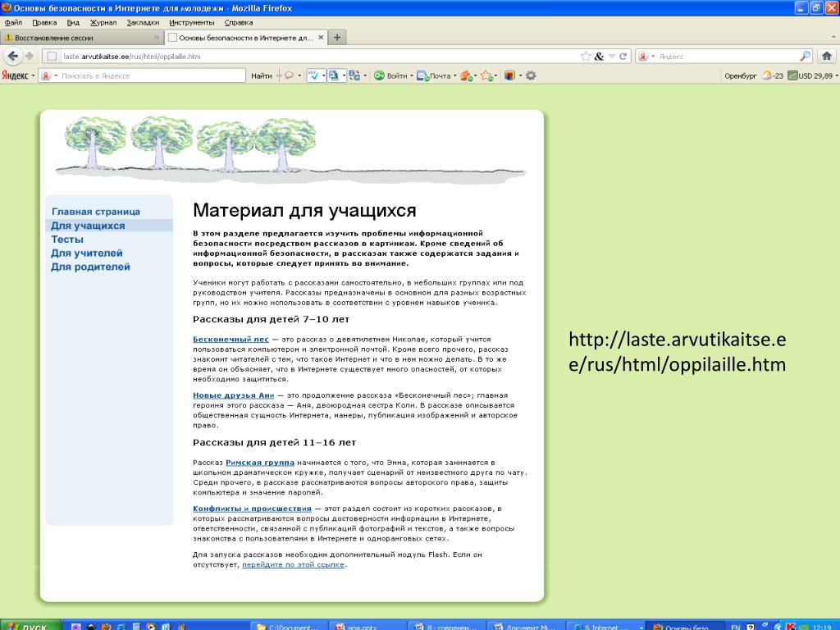Image resolution: width=840 pixels, height=630 pixels.
Task: Open Тесты sidebar link
Action: click(x=67, y=240)
